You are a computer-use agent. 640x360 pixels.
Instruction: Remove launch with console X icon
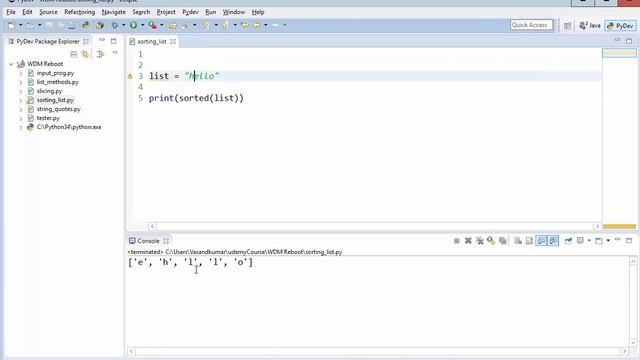468,241
